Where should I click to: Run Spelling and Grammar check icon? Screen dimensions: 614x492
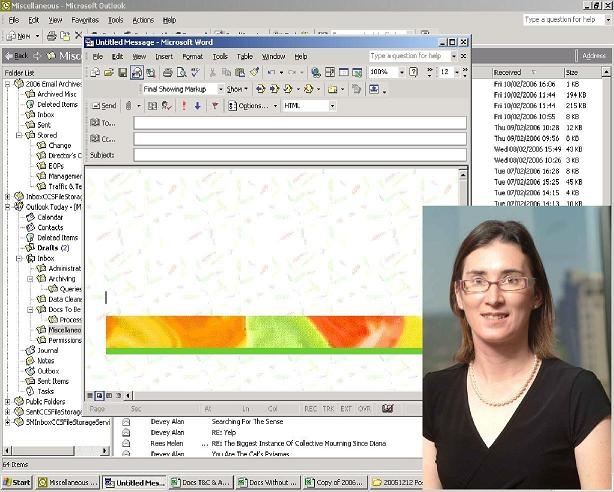(195, 72)
